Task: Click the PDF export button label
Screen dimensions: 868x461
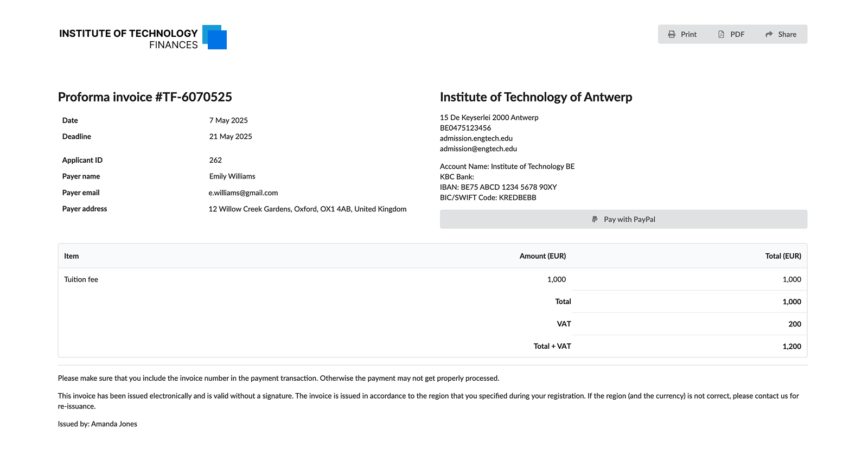Action: click(737, 34)
